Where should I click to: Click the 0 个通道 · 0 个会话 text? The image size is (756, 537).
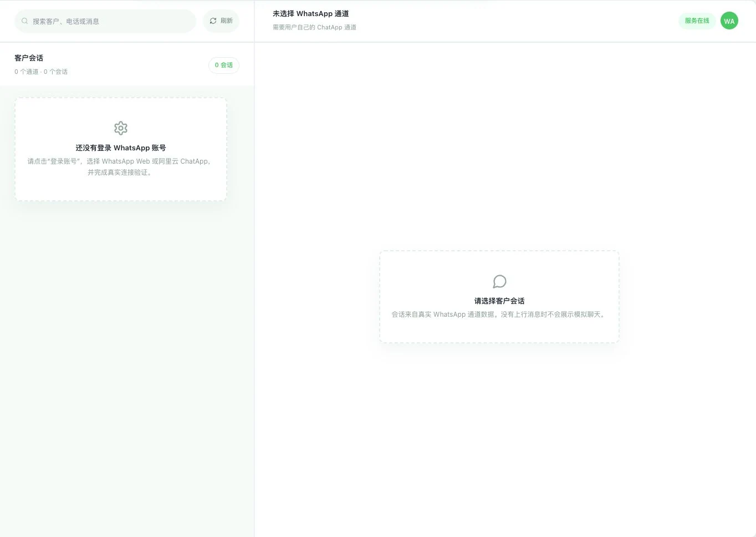[x=41, y=72]
